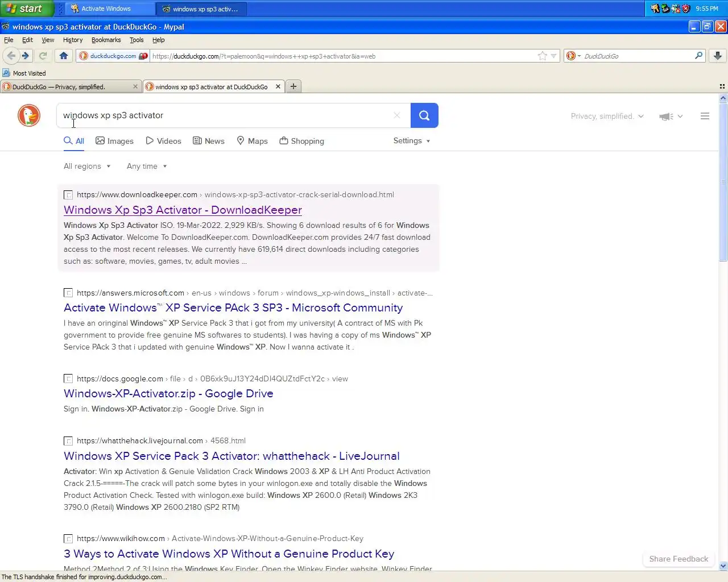
Task: Click the scrollbar down arrow
Action: (x=723, y=566)
